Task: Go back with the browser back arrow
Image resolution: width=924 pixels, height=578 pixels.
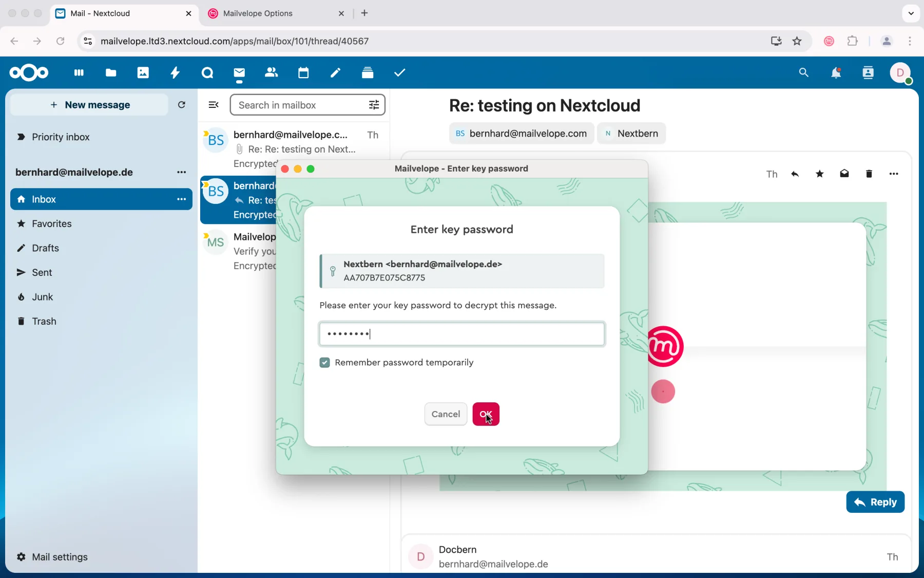Action: tap(14, 41)
